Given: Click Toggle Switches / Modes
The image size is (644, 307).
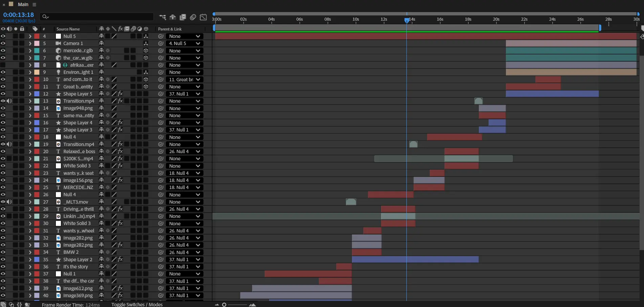Looking at the screenshot, I should (x=137, y=305).
